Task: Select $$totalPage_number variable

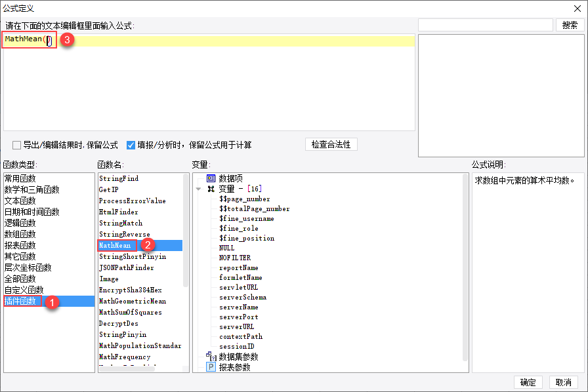Action: click(254, 208)
